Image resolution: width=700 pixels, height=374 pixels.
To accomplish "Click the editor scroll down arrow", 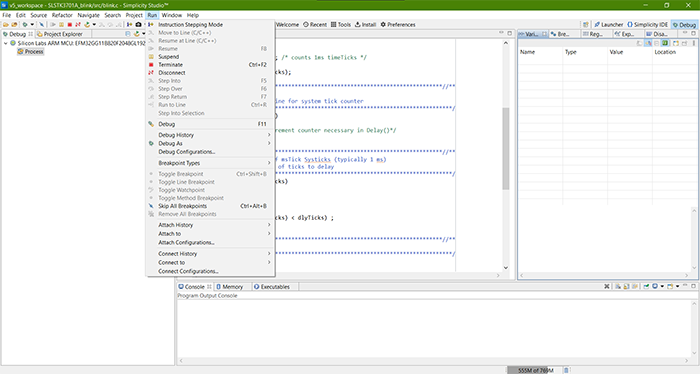I will tap(506, 268).
